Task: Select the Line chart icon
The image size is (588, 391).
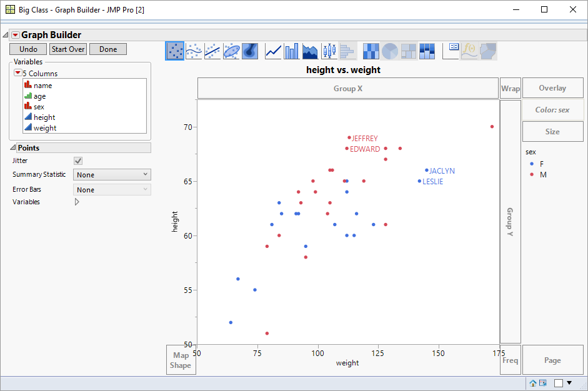Action: 273,51
